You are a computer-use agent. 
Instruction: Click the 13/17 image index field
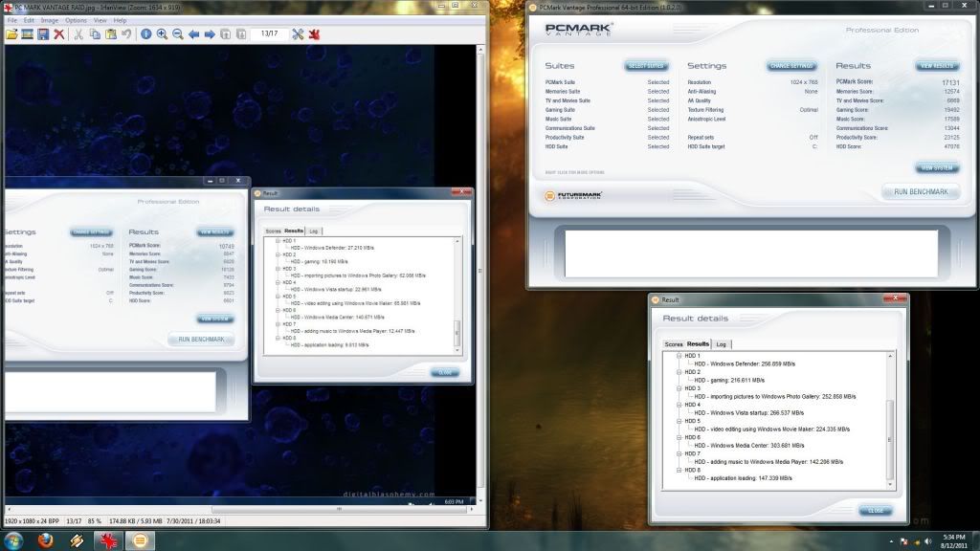point(269,33)
